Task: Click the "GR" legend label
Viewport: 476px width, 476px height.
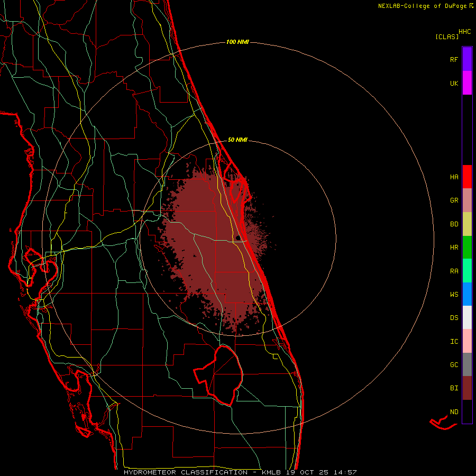Action: [x=454, y=200]
